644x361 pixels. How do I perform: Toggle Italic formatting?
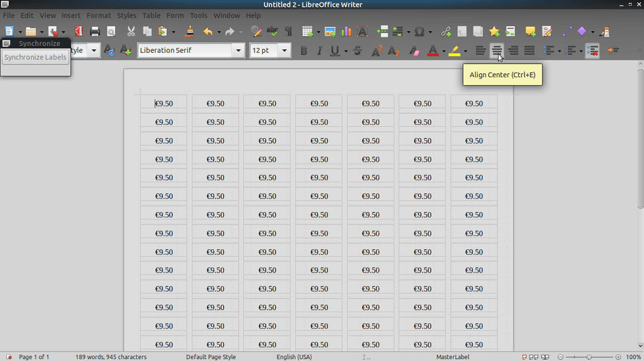(x=318, y=50)
